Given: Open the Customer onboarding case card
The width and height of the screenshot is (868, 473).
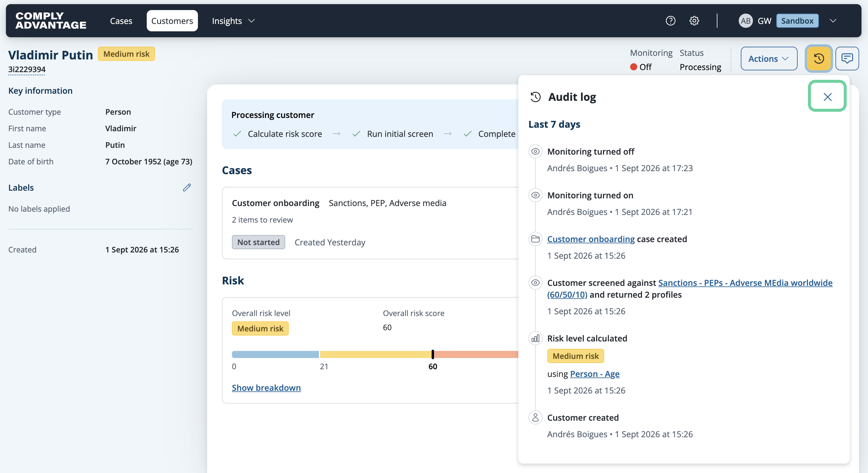Looking at the screenshot, I should (370, 223).
